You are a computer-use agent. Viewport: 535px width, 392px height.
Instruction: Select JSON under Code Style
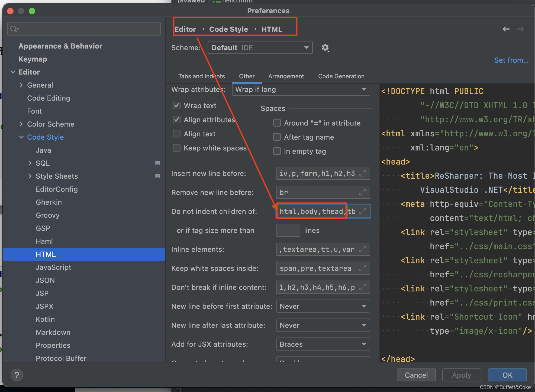45,280
